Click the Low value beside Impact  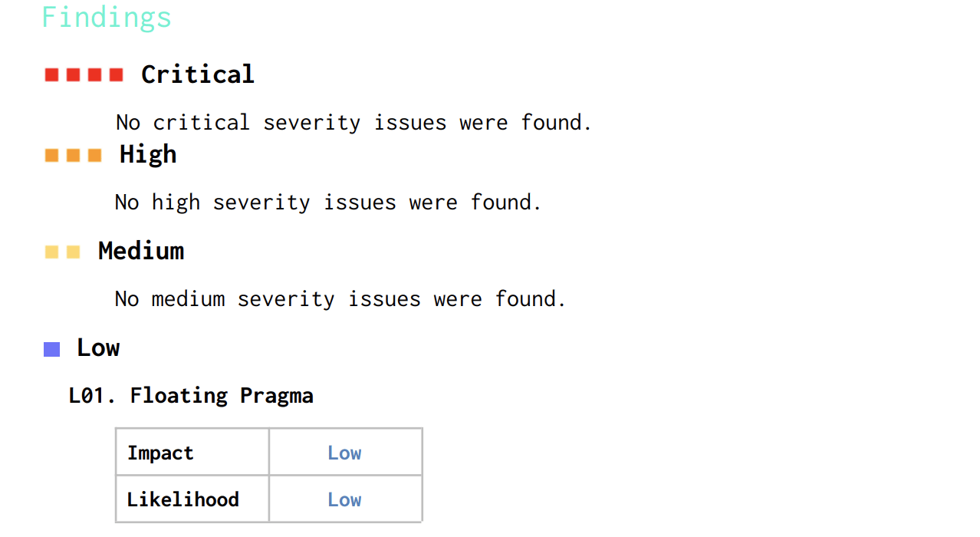click(x=344, y=453)
